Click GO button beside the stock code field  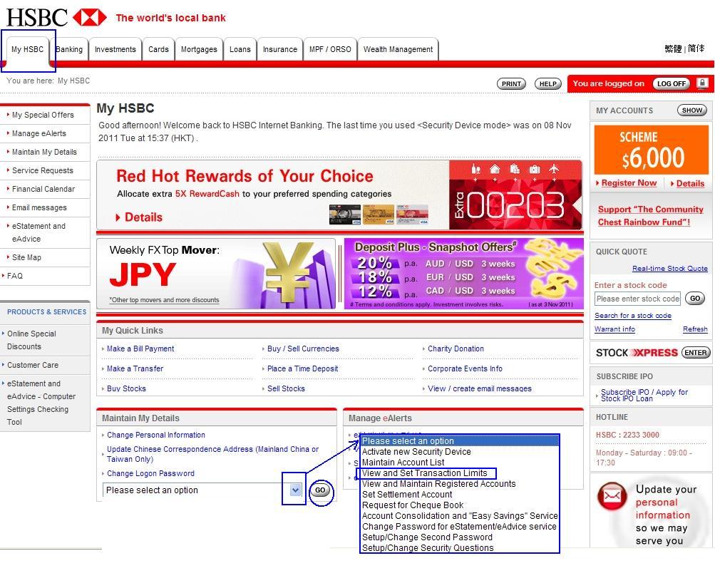pos(695,299)
